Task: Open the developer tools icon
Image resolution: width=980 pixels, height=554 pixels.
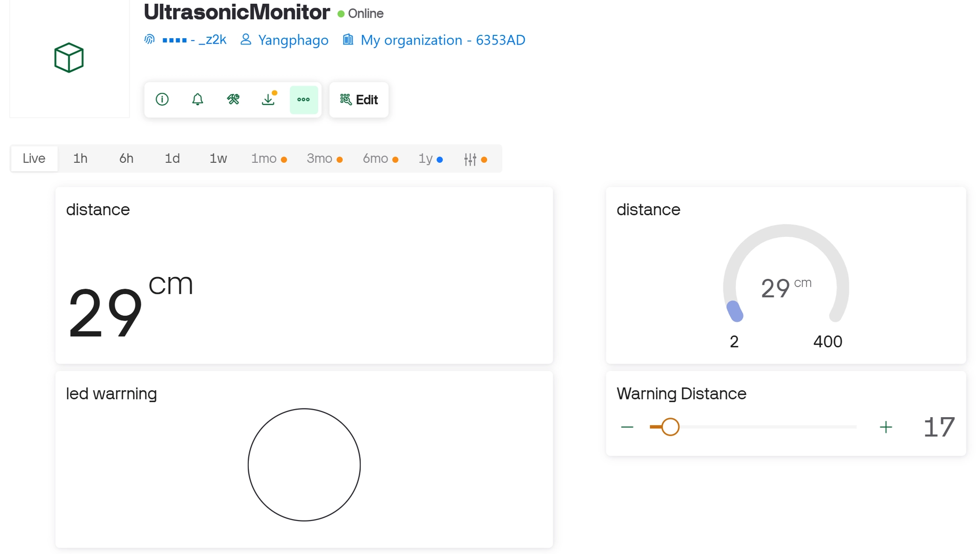Action: coord(233,100)
